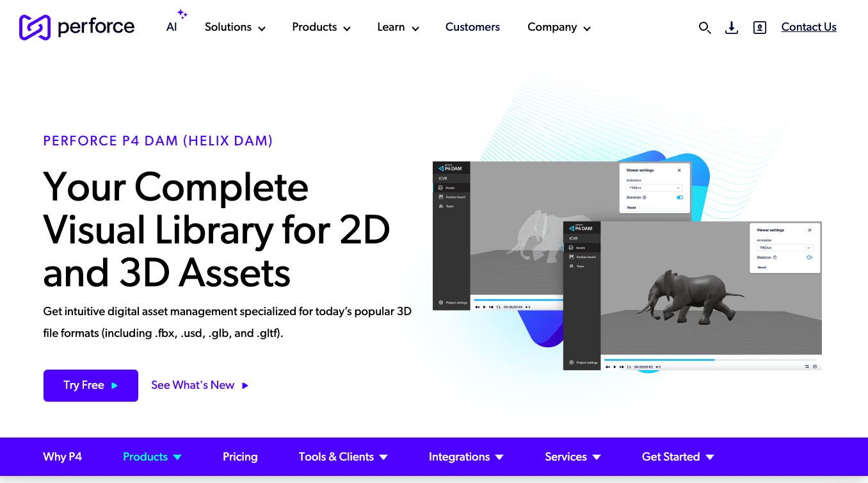This screenshot has height=483, width=868.
Task: Click rewind button in solid-elephant viewer
Action: [x=607, y=367]
